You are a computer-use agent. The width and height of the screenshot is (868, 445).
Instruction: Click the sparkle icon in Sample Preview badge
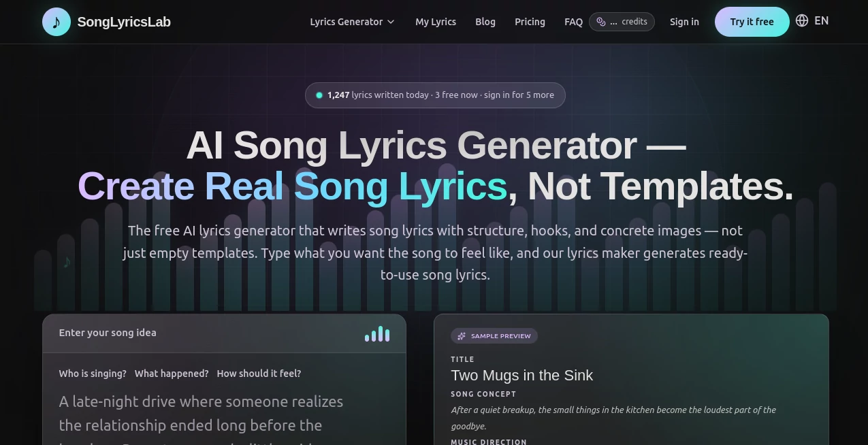462,336
